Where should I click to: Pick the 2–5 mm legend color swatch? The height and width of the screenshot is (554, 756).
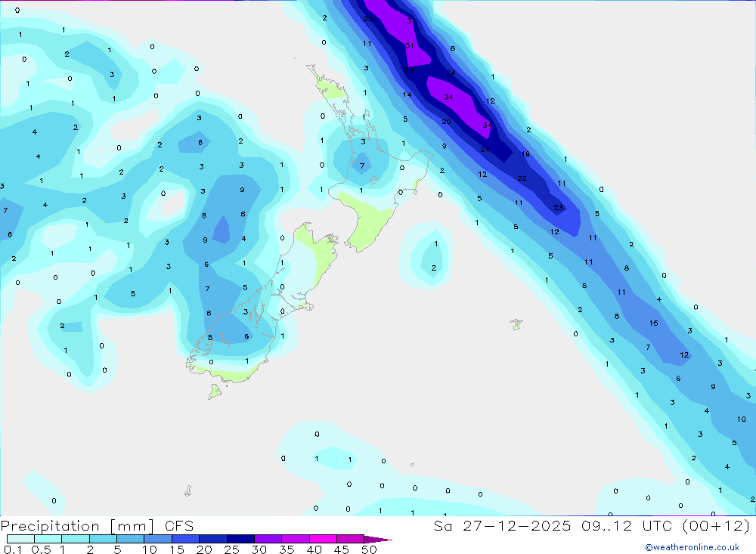[x=103, y=539]
